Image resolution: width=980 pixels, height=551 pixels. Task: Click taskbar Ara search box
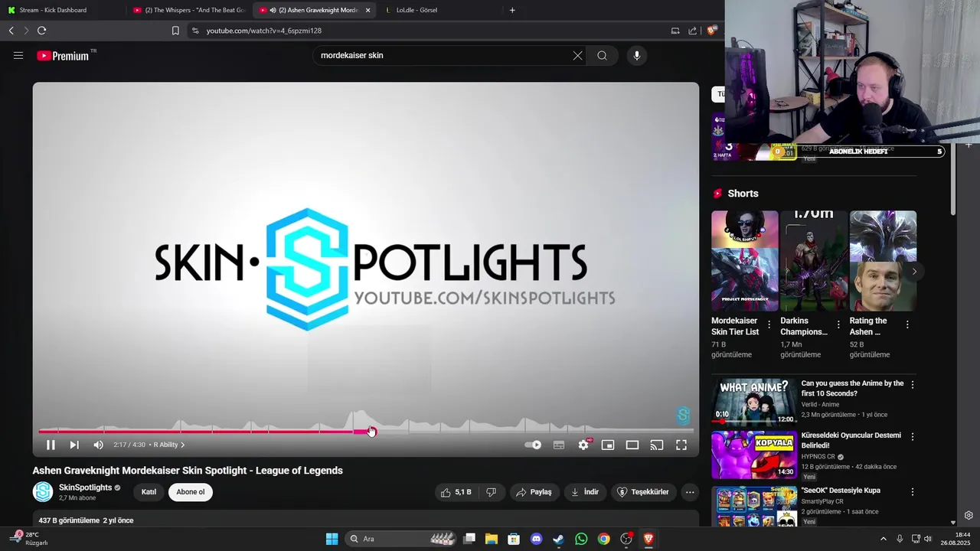(x=401, y=539)
